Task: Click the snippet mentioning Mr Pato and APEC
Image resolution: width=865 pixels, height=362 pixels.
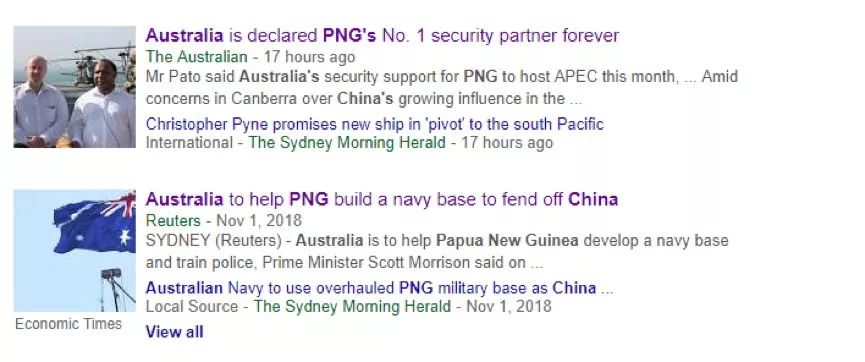Action: click(442, 88)
